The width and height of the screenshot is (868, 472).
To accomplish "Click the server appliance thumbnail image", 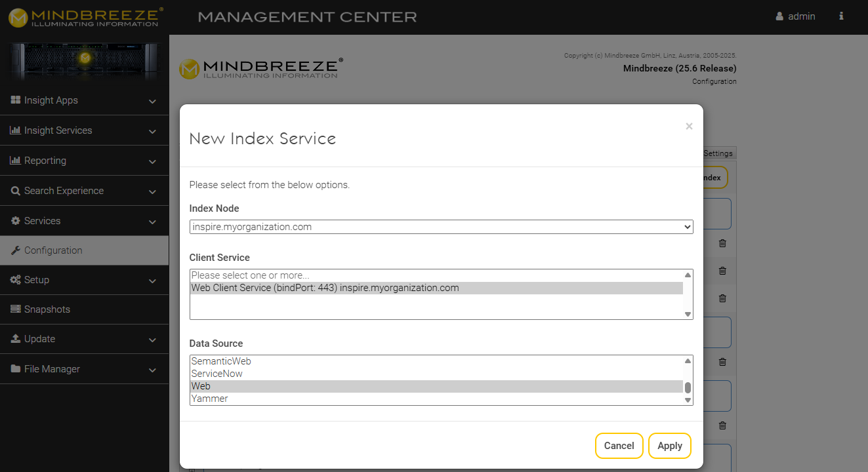I will point(84,61).
